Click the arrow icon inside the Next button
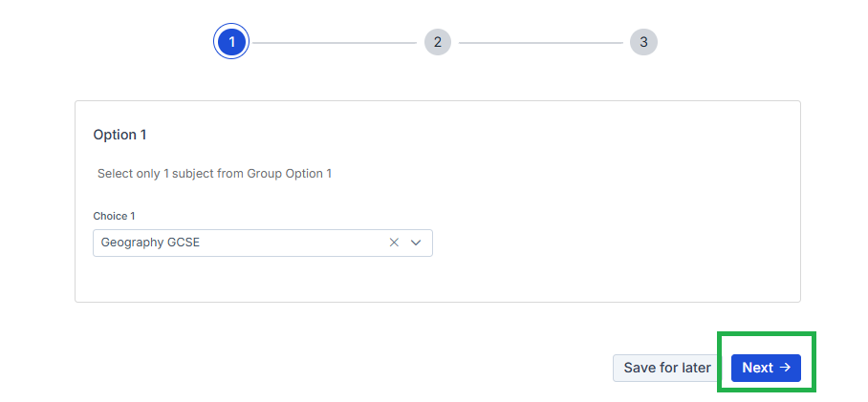Image resolution: width=868 pixels, height=402 pixels. point(785,368)
